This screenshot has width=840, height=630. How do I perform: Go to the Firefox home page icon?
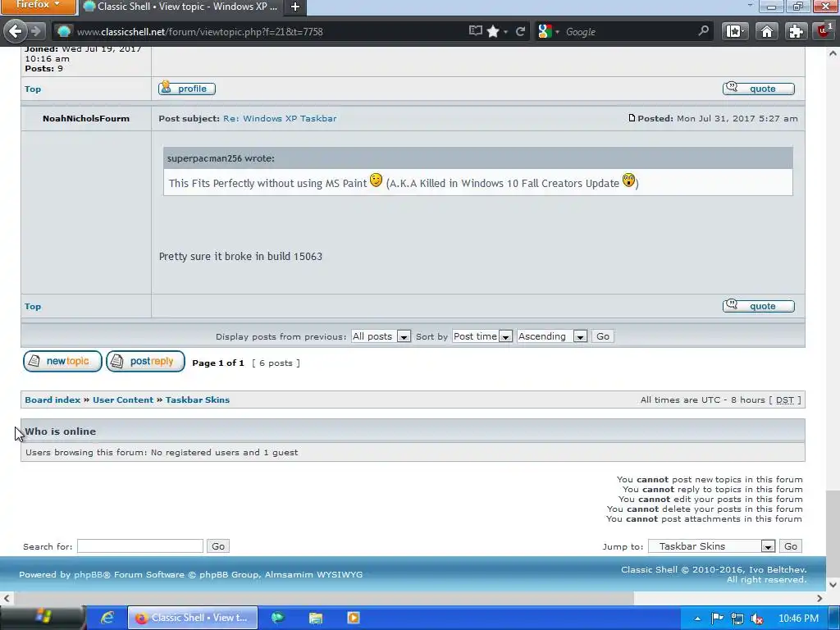(x=767, y=31)
